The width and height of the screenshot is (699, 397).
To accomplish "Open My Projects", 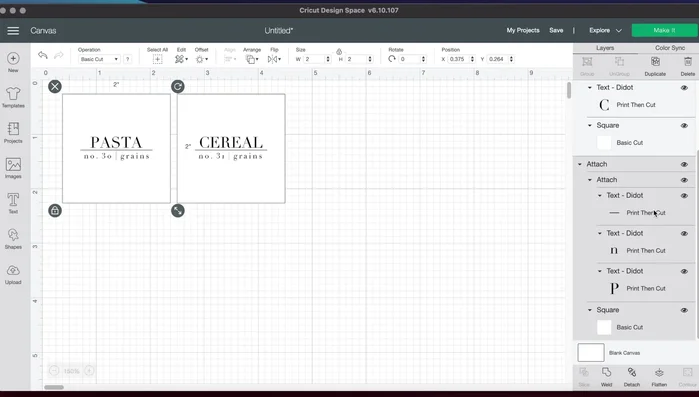I will pos(523,30).
